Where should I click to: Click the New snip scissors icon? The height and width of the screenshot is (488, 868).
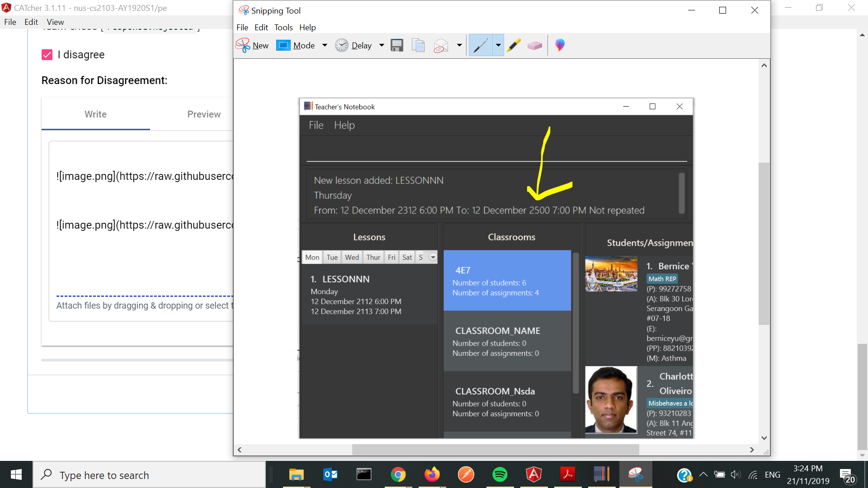[x=243, y=45]
